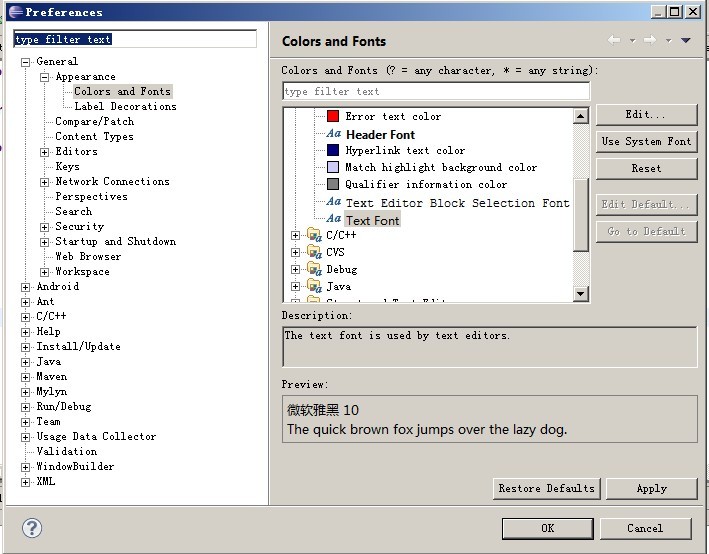The height and width of the screenshot is (554, 709).
Task: Click the navy Hyperlink text color swatch
Action: tap(333, 150)
